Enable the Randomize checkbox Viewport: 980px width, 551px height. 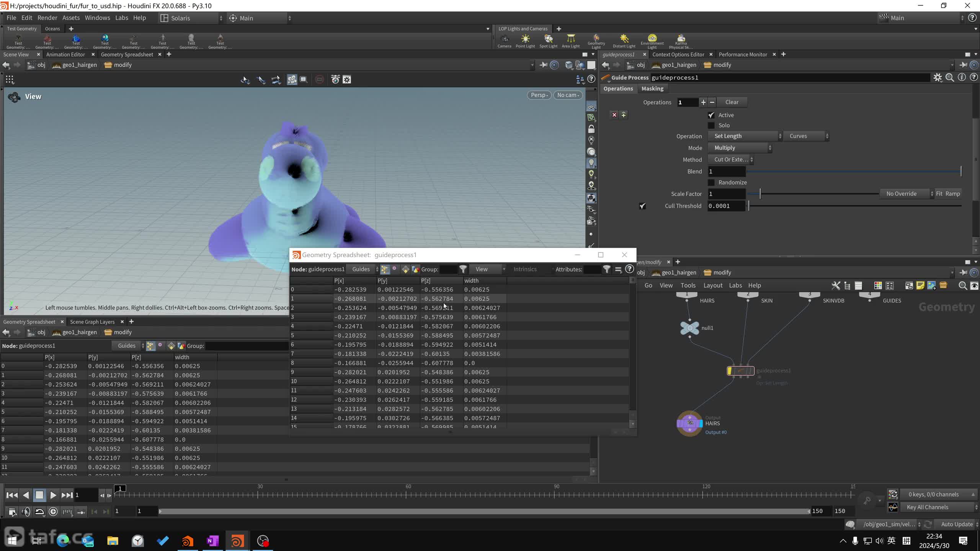[x=711, y=183]
